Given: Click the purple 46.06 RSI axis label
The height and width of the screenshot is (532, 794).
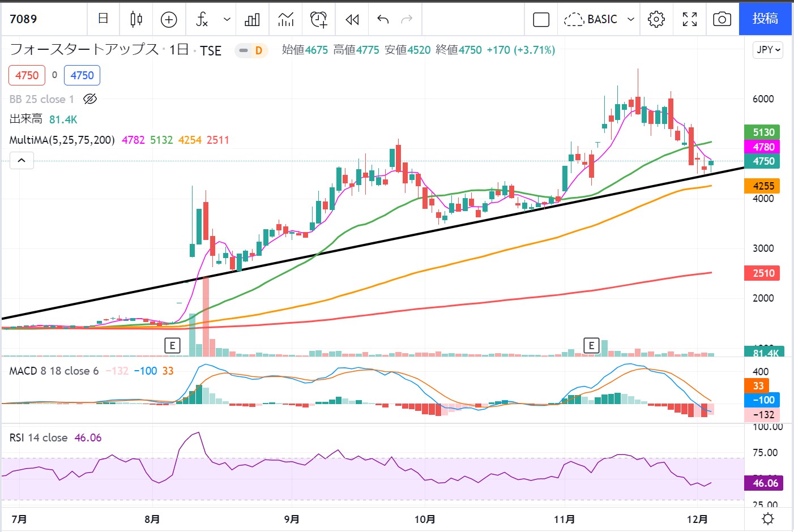Looking at the screenshot, I should tap(764, 483).
